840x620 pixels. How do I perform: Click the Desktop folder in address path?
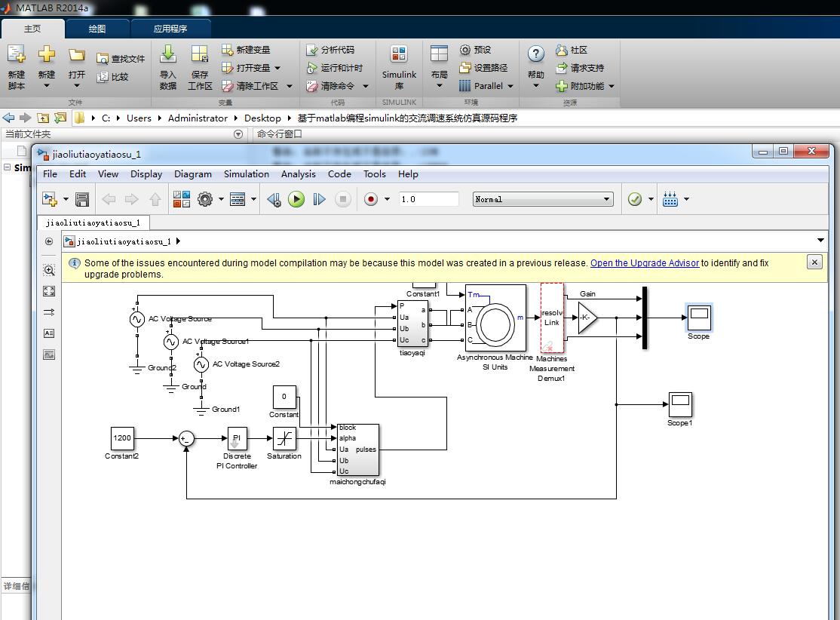(262, 118)
